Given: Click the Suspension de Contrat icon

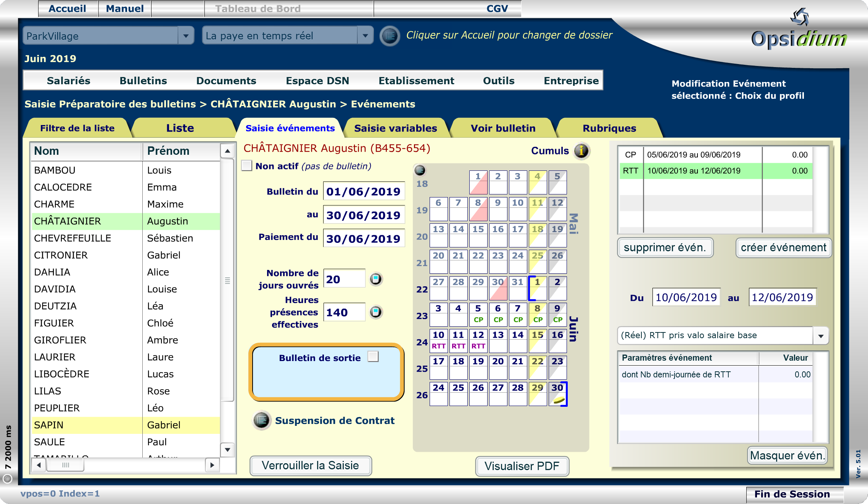Looking at the screenshot, I should [x=262, y=420].
